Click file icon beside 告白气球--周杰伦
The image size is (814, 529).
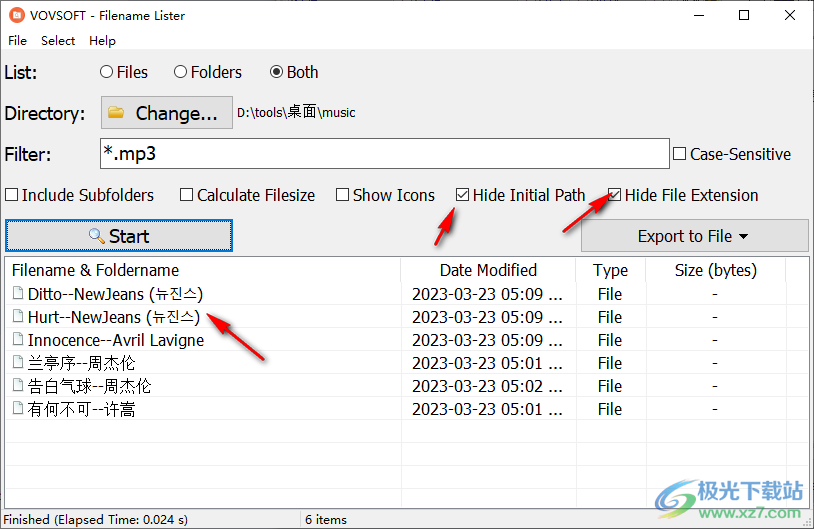pyautogui.click(x=18, y=385)
